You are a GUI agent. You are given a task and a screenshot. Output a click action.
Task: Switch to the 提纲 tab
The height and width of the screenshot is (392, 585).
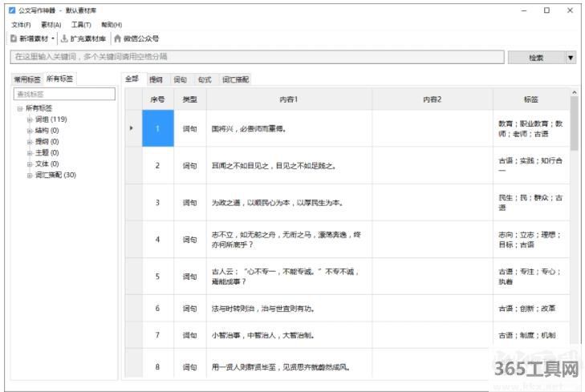pos(156,79)
